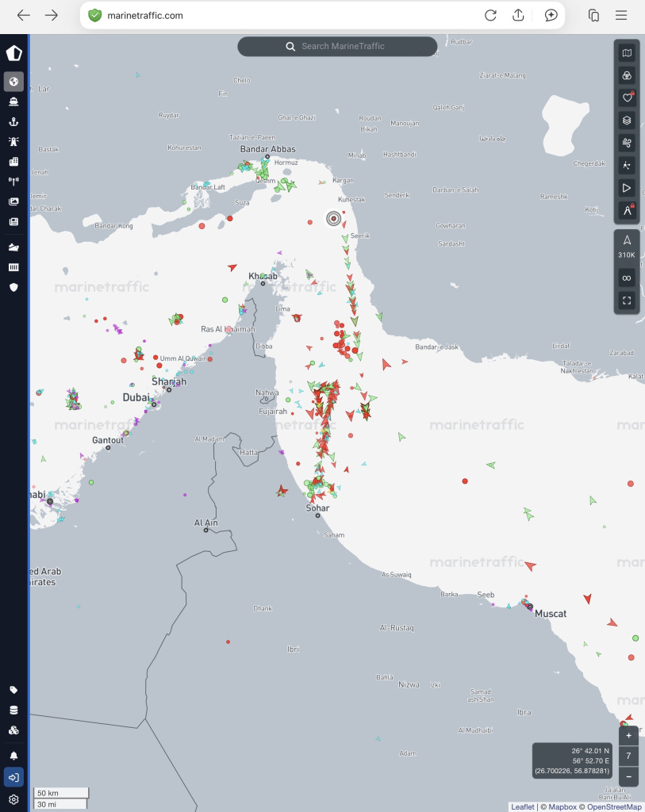Click the Khasab town label

point(263,276)
